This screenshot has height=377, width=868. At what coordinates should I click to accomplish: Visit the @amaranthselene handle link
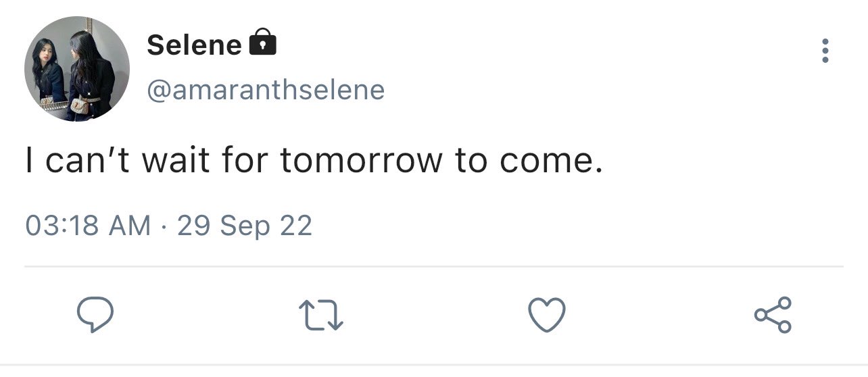(266, 89)
